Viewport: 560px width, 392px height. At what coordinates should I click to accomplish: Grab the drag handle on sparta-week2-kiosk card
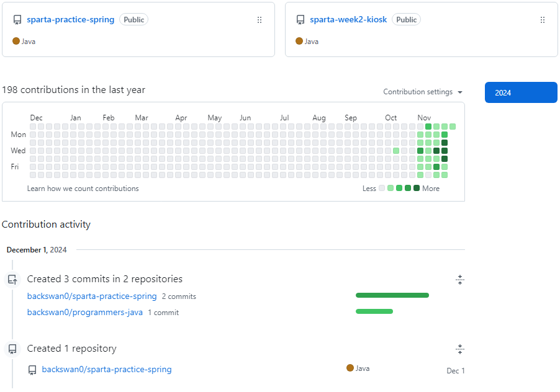point(543,20)
